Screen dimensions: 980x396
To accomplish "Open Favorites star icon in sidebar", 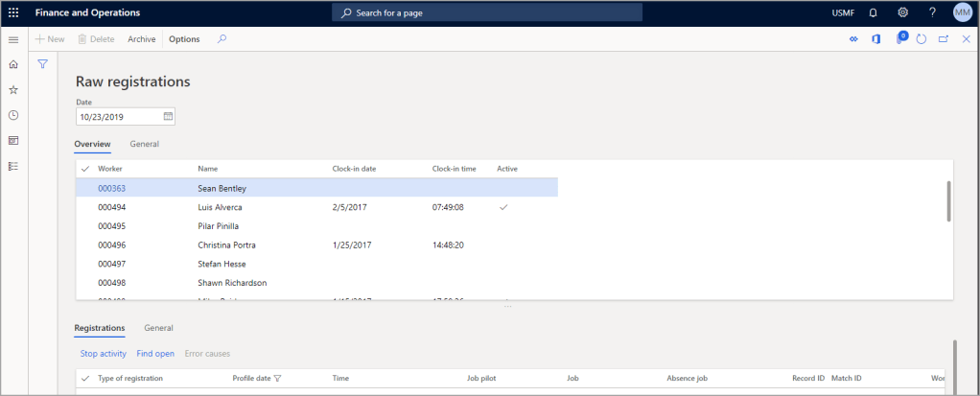I will point(13,89).
